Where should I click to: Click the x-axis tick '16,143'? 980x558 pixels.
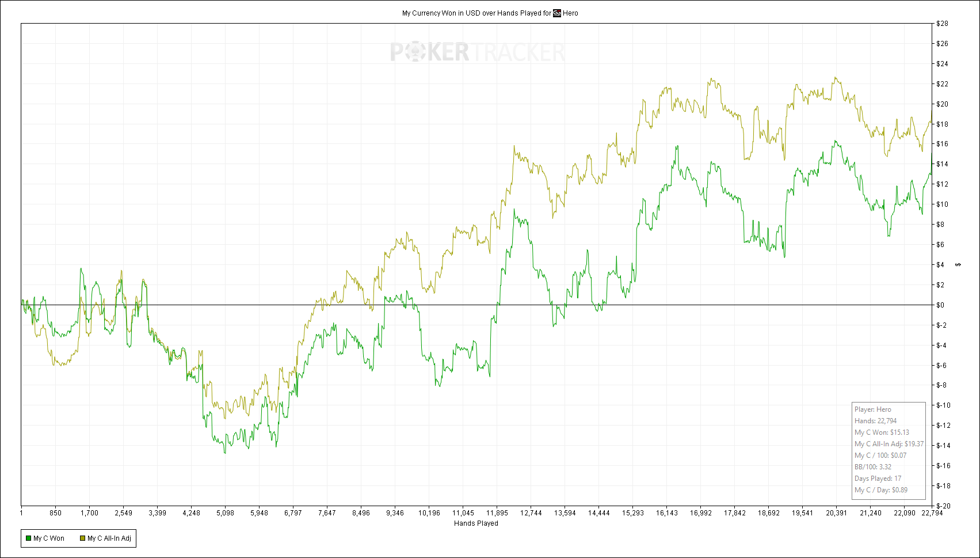click(x=666, y=513)
